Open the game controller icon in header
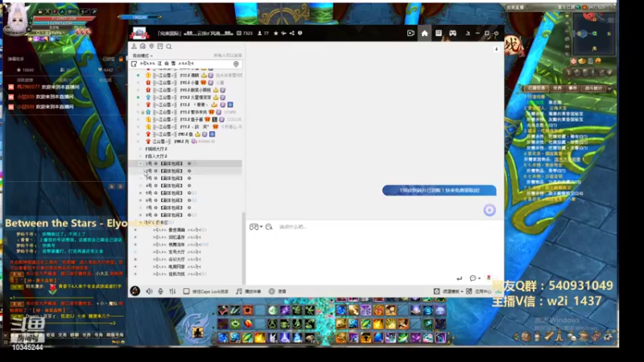644x362 pixels. pos(452,33)
